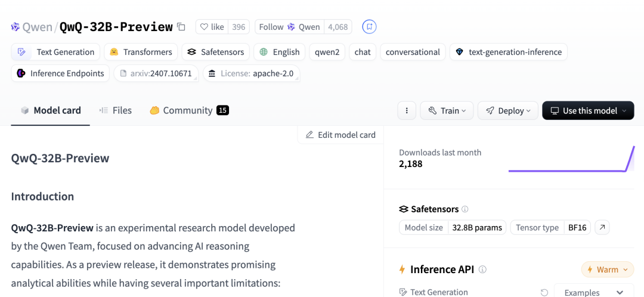Click the license bank building icon

pos(212,73)
